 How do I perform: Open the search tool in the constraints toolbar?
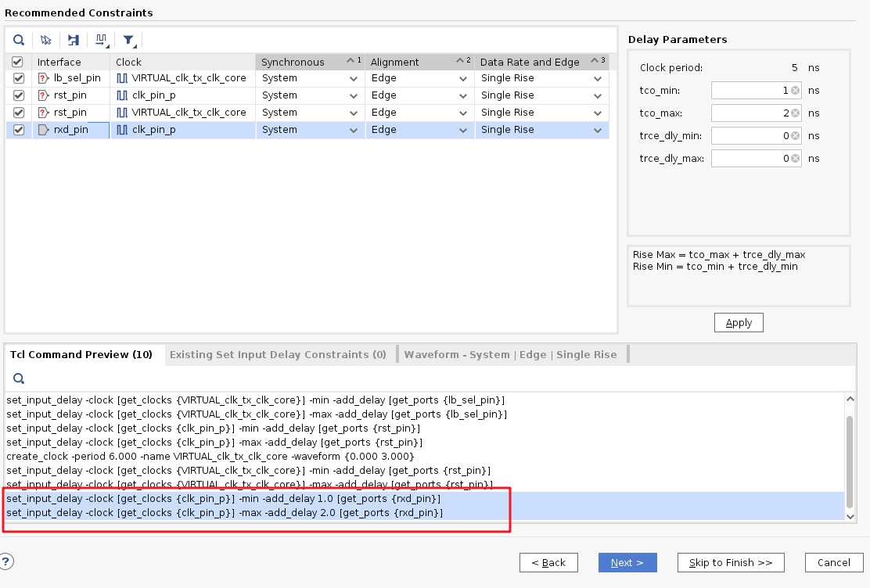(19, 39)
